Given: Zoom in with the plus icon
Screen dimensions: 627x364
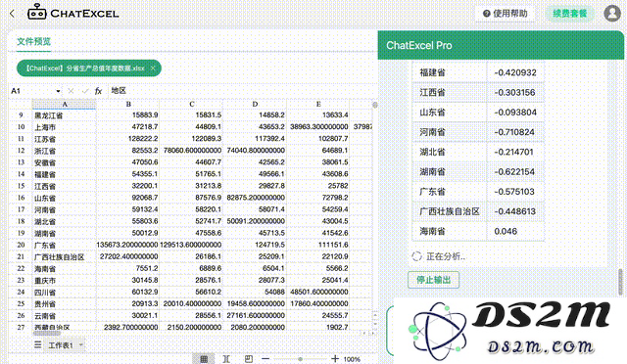Looking at the screenshot, I should [x=335, y=359].
